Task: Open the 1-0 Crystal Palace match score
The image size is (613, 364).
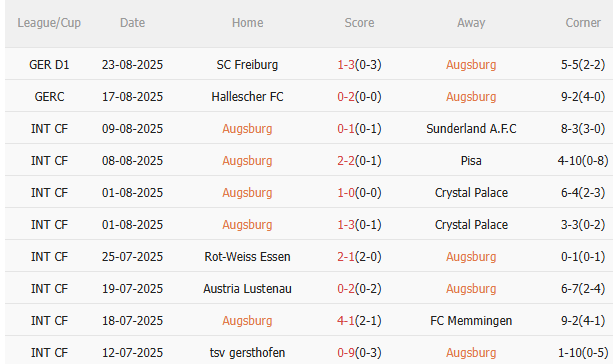Action: click(346, 193)
